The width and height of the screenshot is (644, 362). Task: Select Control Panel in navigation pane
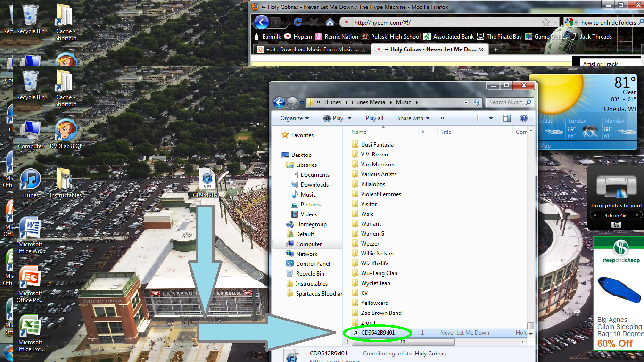[308, 264]
